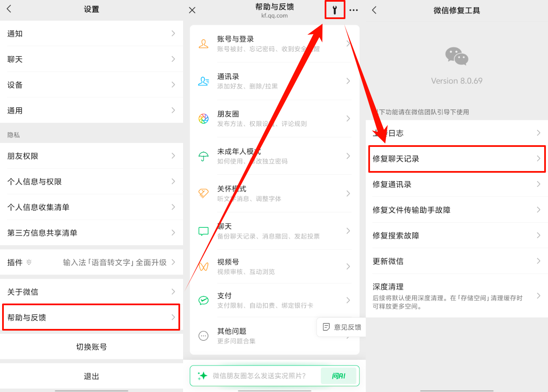Tap 退出 log out button
The height and width of the screenshot is (392, 548).
[x=92, y=376]
